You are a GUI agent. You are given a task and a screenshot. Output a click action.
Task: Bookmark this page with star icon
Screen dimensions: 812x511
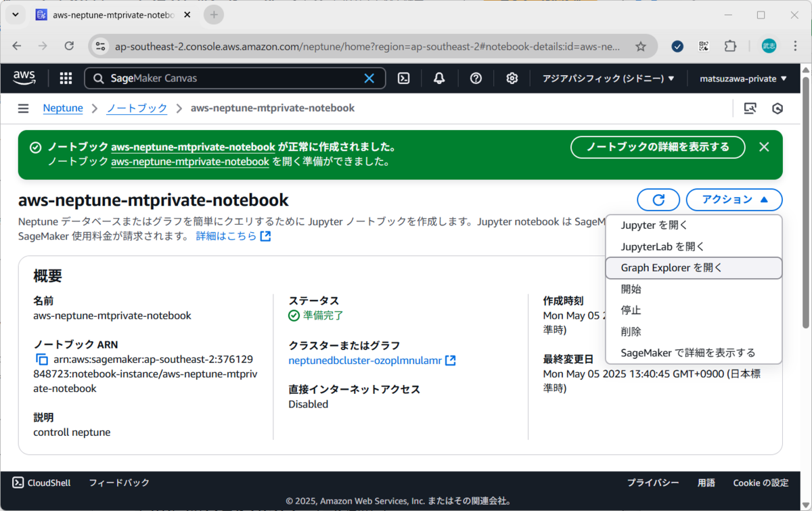coord(641,46)
